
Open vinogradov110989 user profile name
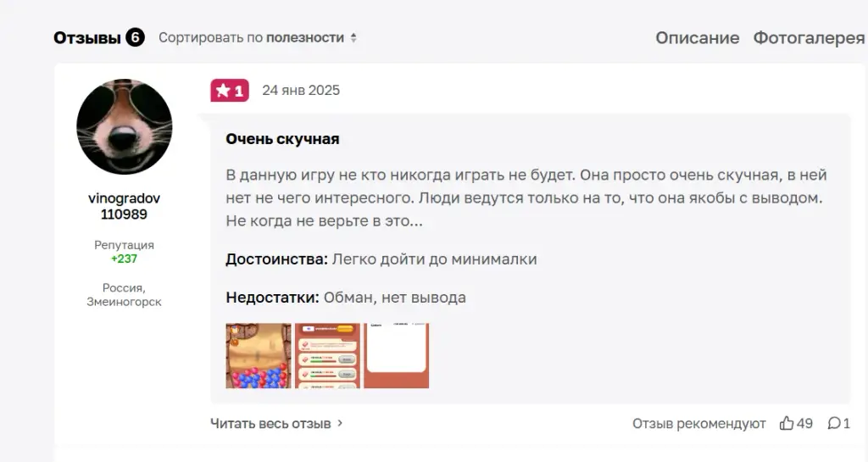tap(124, 206)
